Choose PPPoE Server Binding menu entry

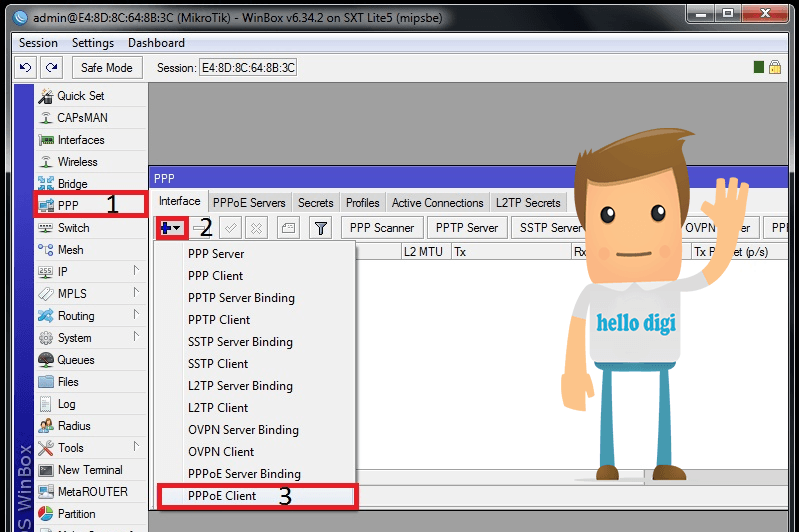(255, 474)
